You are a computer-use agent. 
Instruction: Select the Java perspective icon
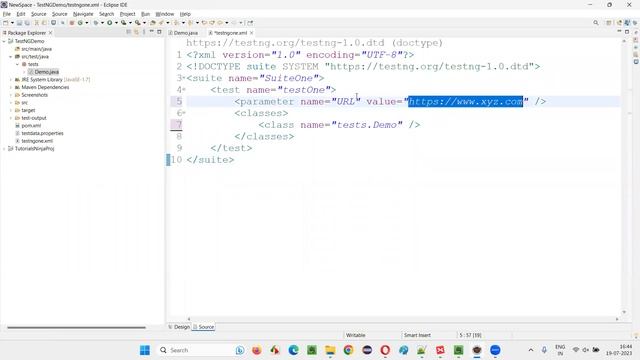pyautogui.click(x=627, y=23)
